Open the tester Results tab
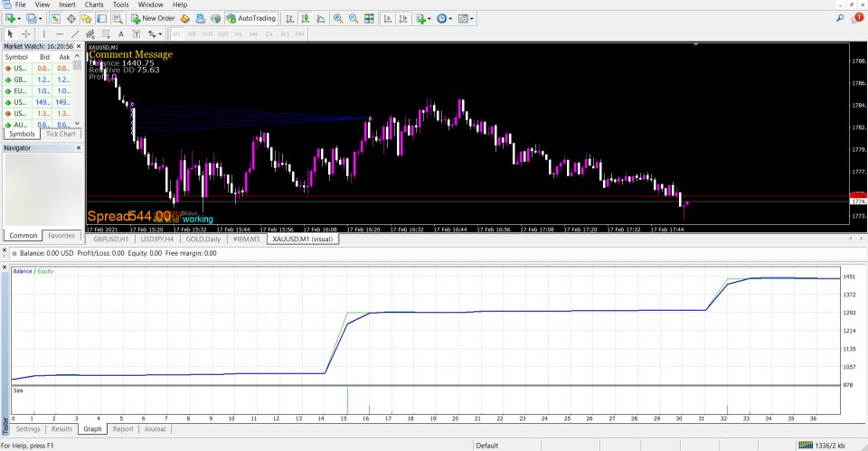The width and height of the screenshot is (868, 451). (62, 429)
